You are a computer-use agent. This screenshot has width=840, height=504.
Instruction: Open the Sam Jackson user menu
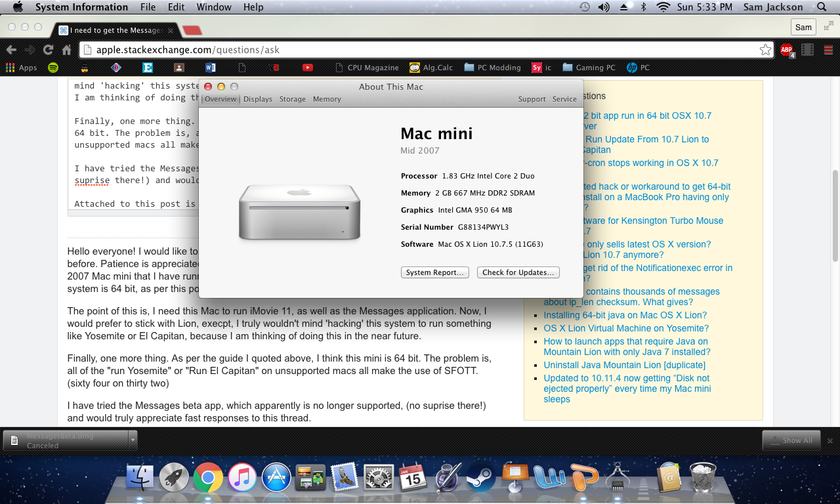pyautogui.click(x=773, y=7)
